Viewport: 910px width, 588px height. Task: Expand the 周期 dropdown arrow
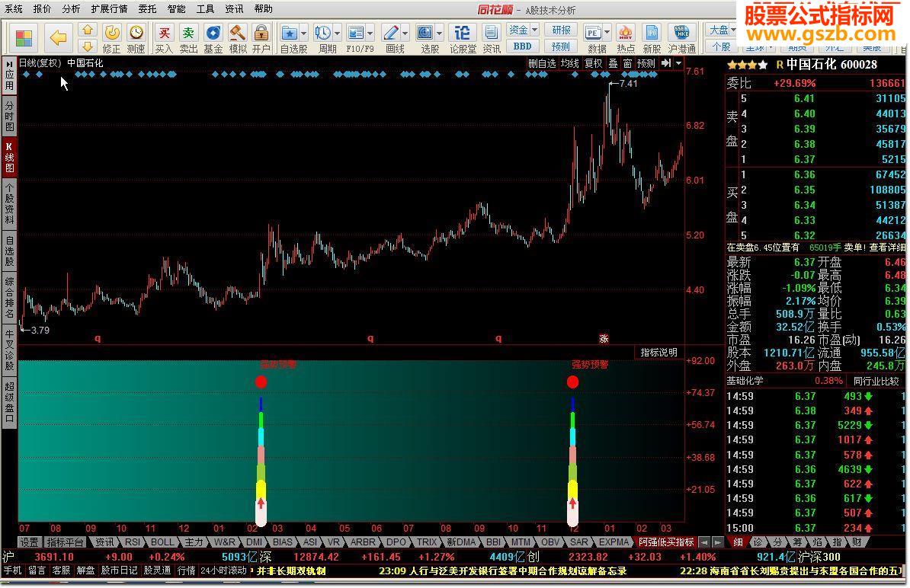click(x=337, y=33)
